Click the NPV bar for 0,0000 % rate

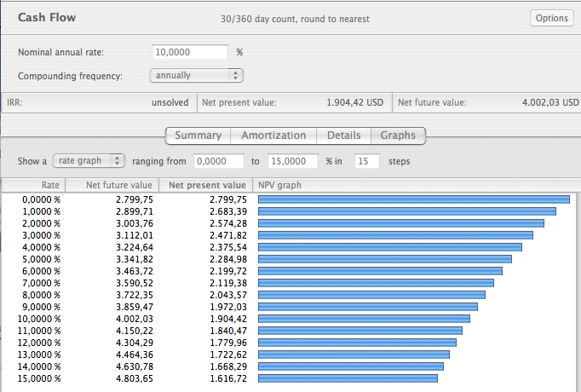coord(413,199)
